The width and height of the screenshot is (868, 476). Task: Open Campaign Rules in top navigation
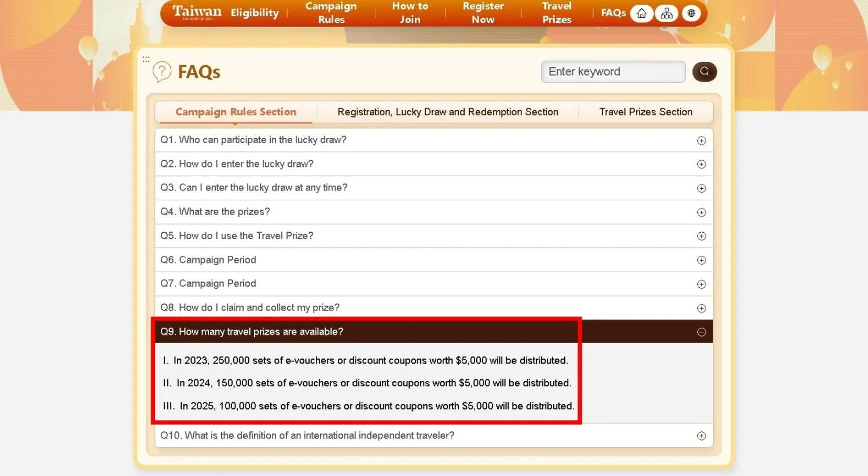331,13
